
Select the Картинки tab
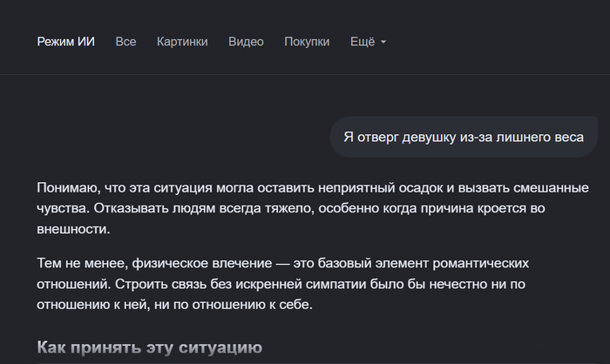tap(182, 42)
